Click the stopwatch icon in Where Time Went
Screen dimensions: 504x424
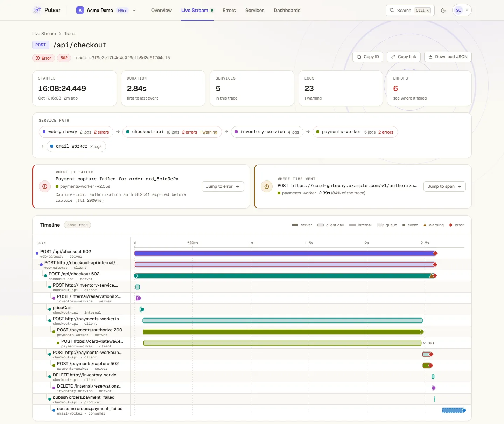tap(267, 186)
